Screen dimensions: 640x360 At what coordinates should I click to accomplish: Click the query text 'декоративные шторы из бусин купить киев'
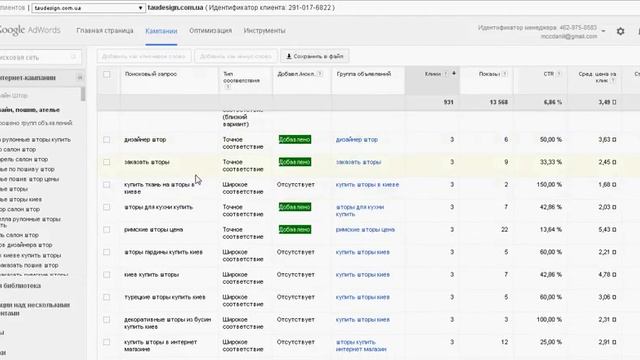tap(168, 323)
